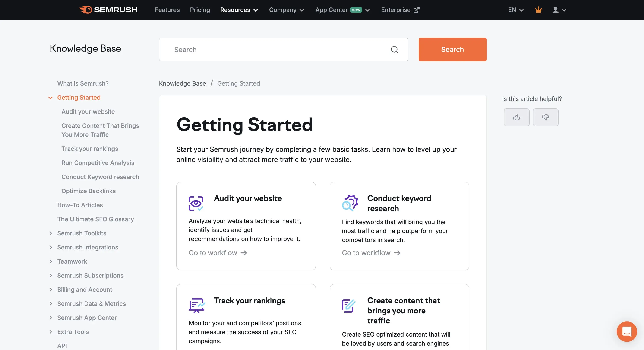Open your profile via the account icon
This screenshot has width=644, height=350.
point(556,10)
